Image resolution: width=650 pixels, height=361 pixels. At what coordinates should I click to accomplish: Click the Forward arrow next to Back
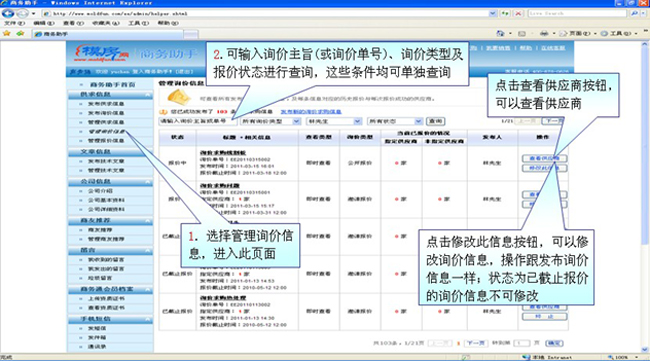(22, 14)
